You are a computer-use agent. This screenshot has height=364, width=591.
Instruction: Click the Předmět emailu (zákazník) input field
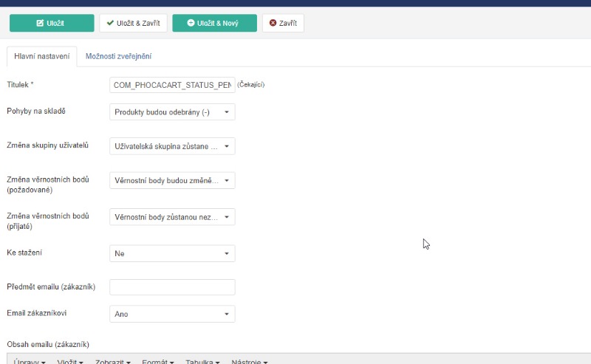point(172,287)
